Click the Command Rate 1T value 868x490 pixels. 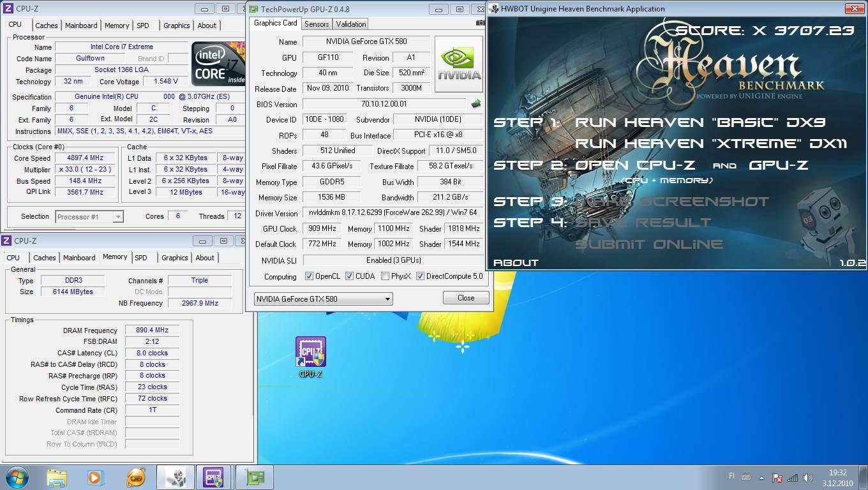click(x=152, y=410)
